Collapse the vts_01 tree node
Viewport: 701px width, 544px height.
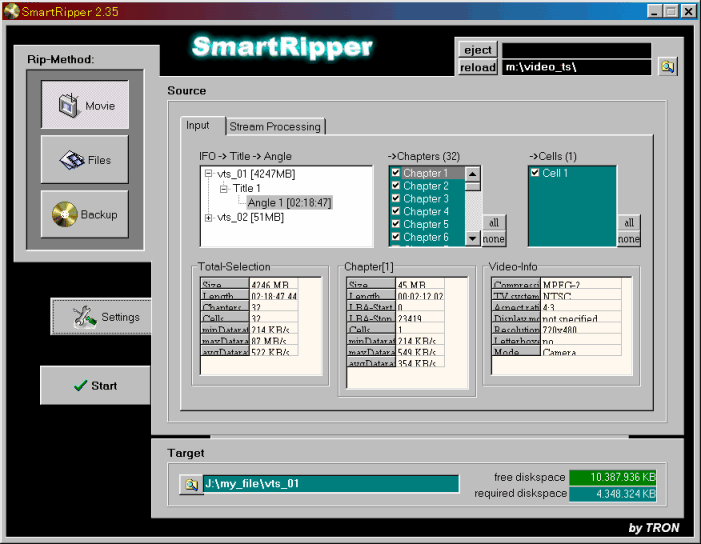pos(208,173)
